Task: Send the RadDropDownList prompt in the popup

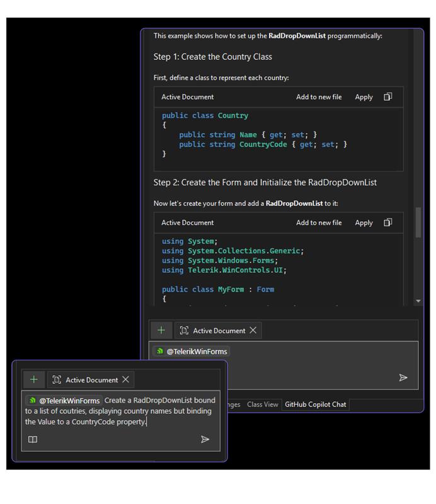Action: click(205, 439)
